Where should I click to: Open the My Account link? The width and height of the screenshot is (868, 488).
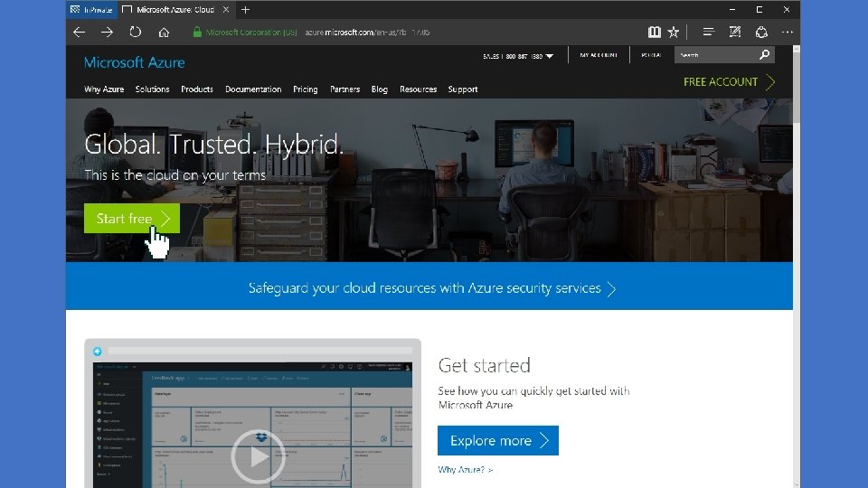(599, 55)
